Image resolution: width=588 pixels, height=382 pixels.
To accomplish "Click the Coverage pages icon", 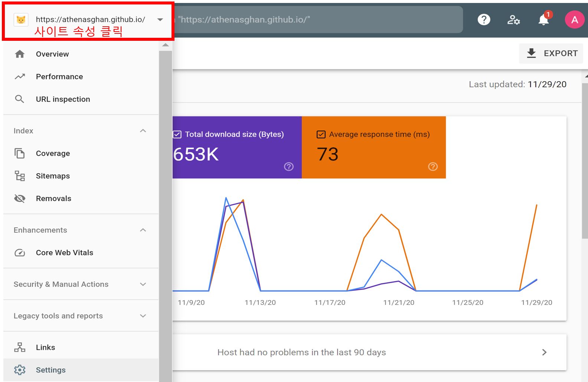I will [x=20, y=153].
